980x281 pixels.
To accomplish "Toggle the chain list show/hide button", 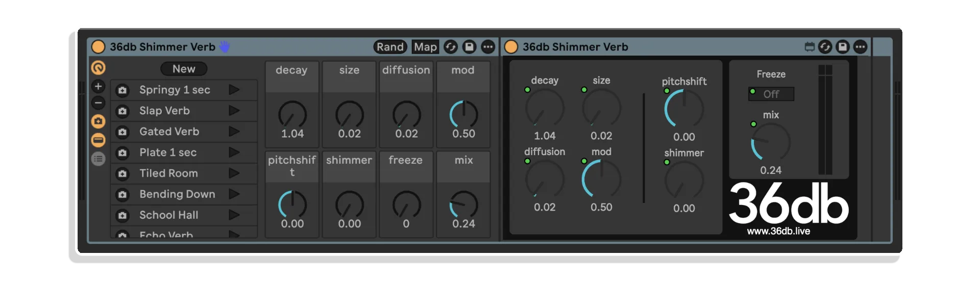I will [x=98, y=140].
